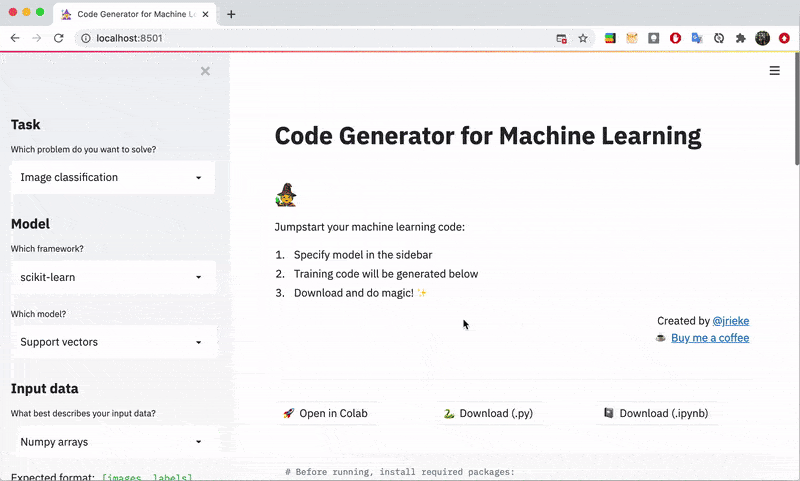Open the profile avatar in the toolbar
Image resolution: width=800 pixels, height=481 pixels.
pos(762,38)
